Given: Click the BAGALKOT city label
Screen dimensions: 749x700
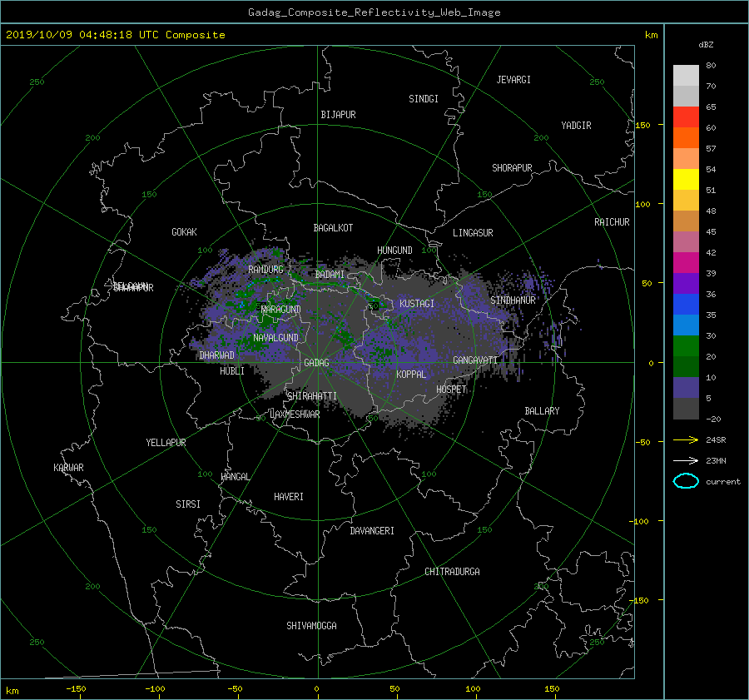Looking at the screenshot, I should click(x=333, y=228).
